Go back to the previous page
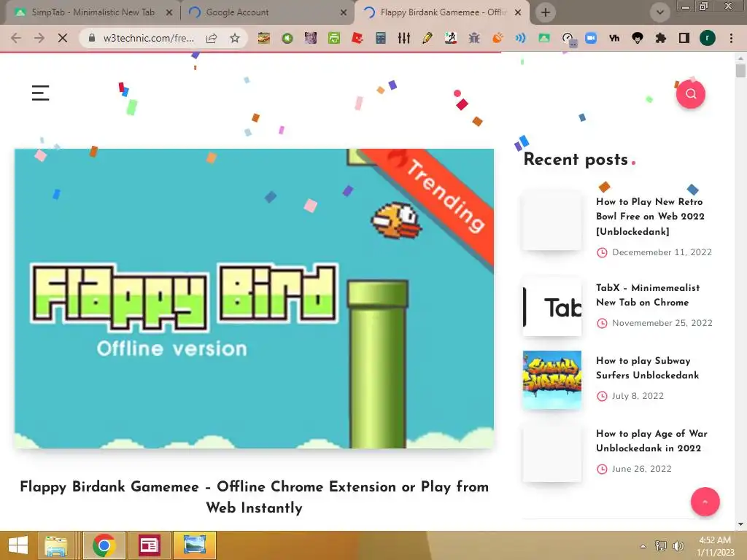747x560 pixels. point(16,38)
